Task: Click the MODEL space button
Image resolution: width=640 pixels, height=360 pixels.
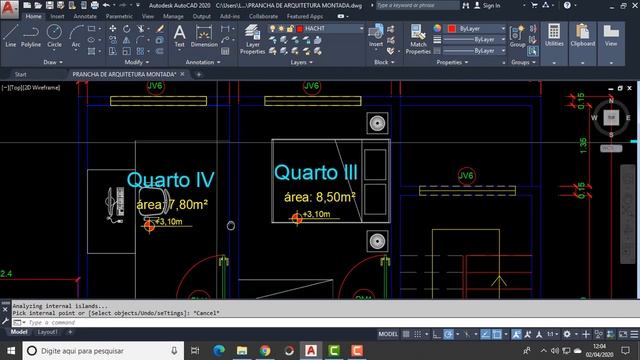Action: point(388,334)
